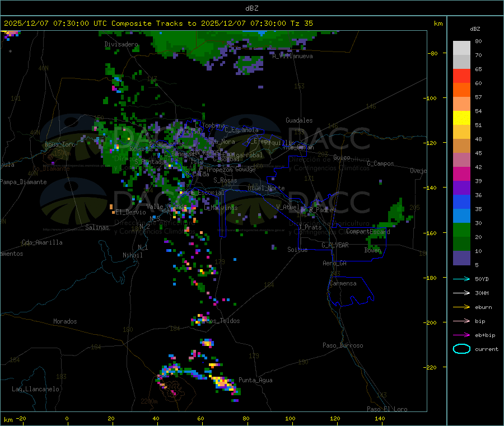The image size is (504, 426).
Task: Click the 'G_ALVEAR' map label
Action: 335,245
